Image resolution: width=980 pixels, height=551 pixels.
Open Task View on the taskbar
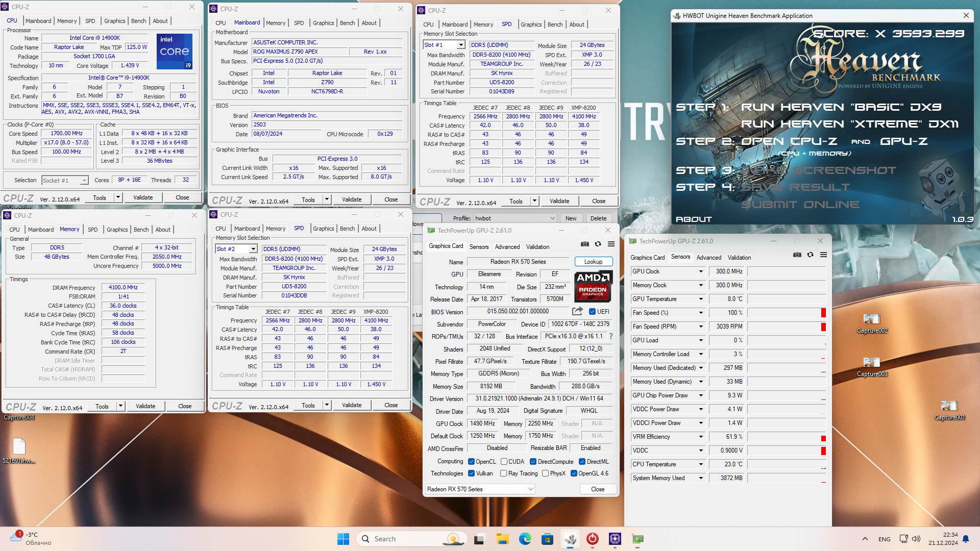[479, 539]
